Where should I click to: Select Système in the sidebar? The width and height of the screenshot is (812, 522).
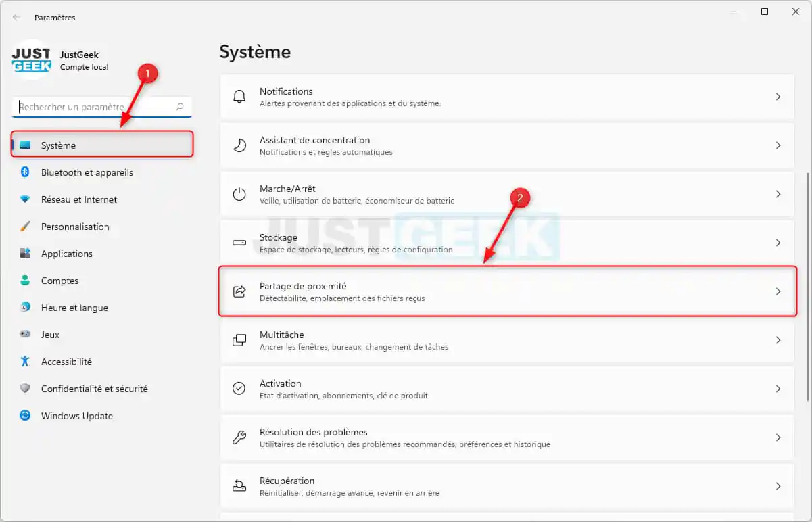pos(102,145)
